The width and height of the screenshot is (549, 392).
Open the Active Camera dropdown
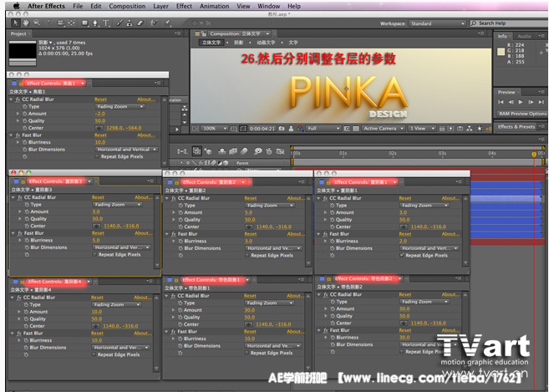coord(383,129)
